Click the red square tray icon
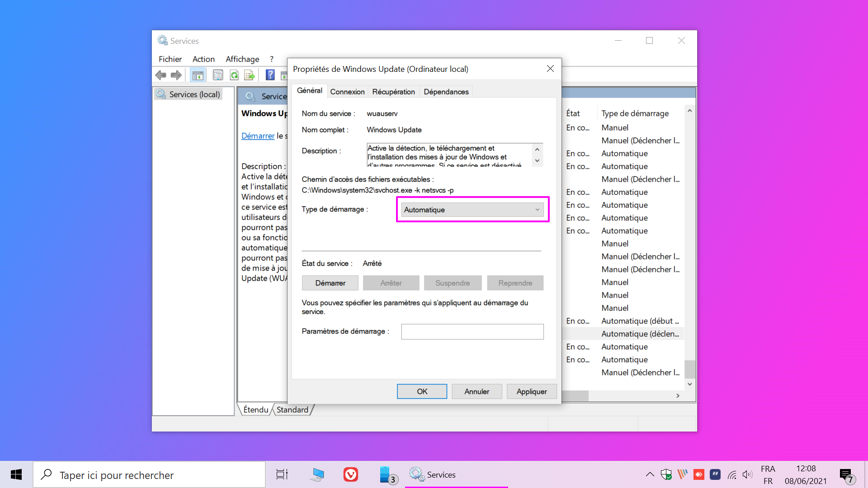Screen dimensions: 868x488 click(x=699, y=474)
